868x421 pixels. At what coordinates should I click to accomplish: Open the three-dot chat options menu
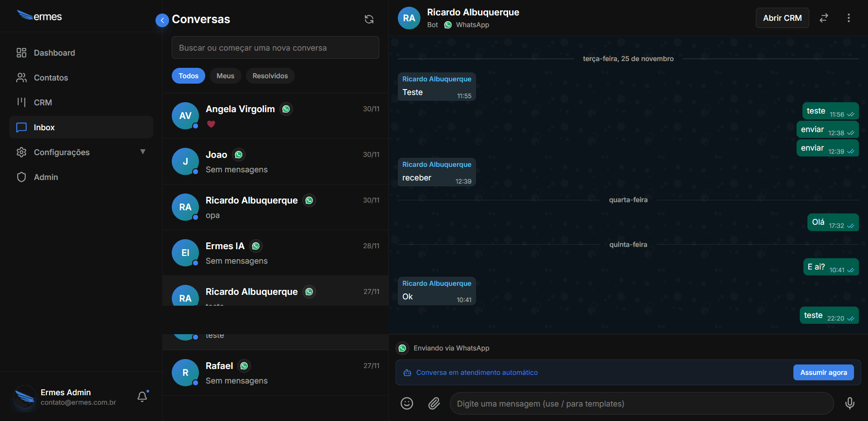tap(849, 18)
